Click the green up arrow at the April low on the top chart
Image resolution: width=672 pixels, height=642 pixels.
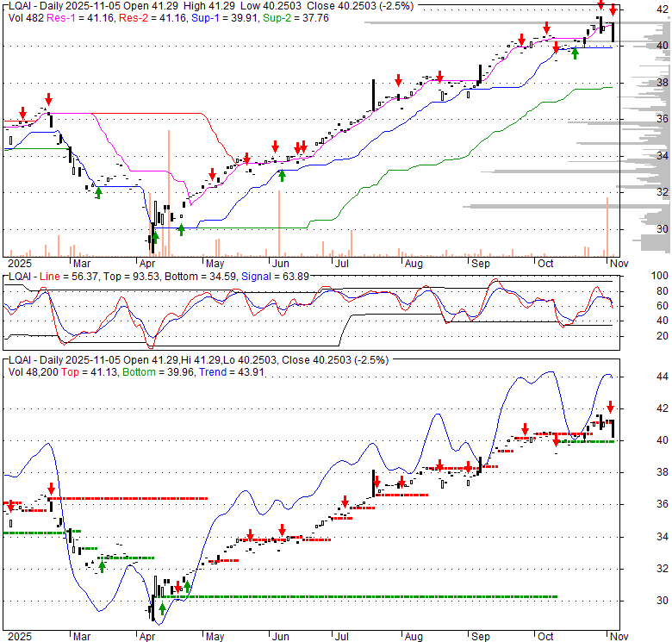[x=155, y=235]
